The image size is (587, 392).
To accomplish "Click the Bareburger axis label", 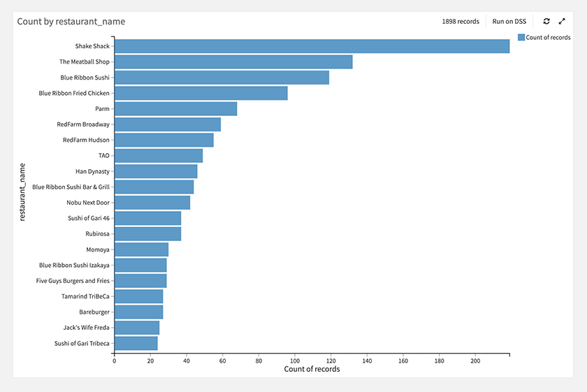I will click(x=94, y=312).
